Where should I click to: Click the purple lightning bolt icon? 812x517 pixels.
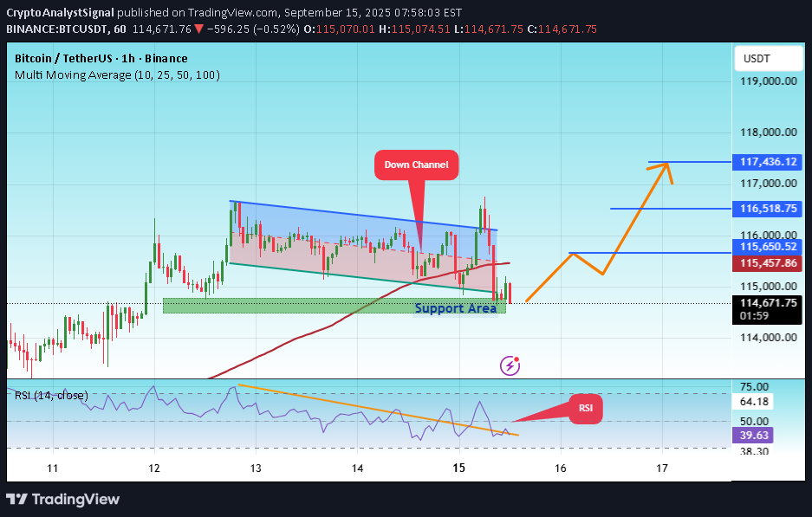pos(510,366)
